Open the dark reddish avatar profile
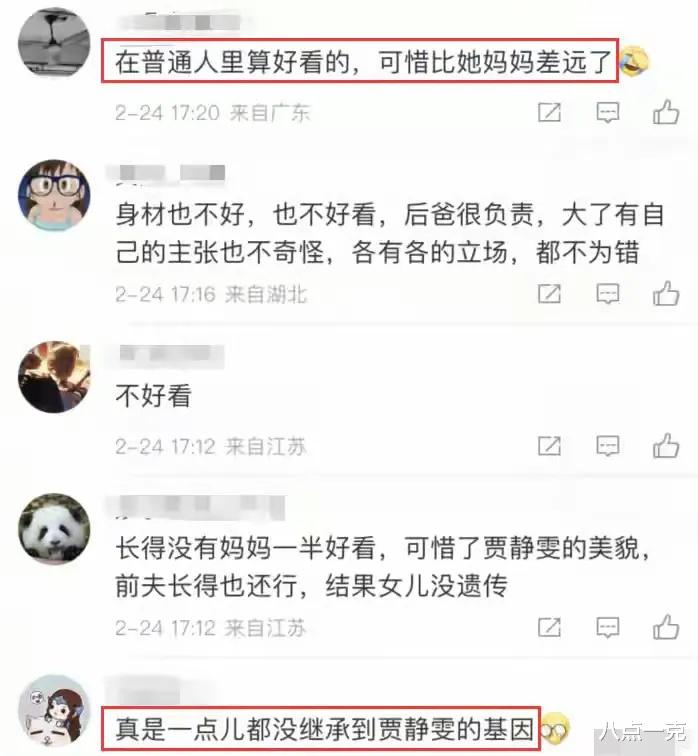 [54, 377]
